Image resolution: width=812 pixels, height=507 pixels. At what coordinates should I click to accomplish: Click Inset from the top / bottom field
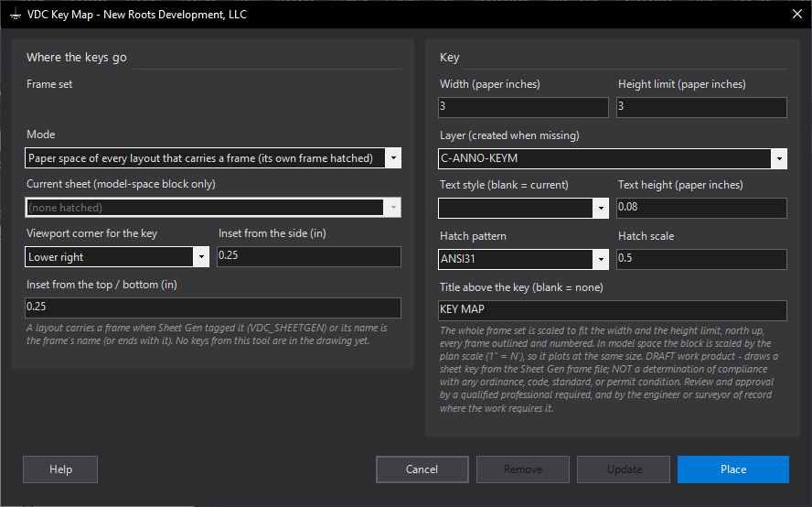click(x=213, y=307)
